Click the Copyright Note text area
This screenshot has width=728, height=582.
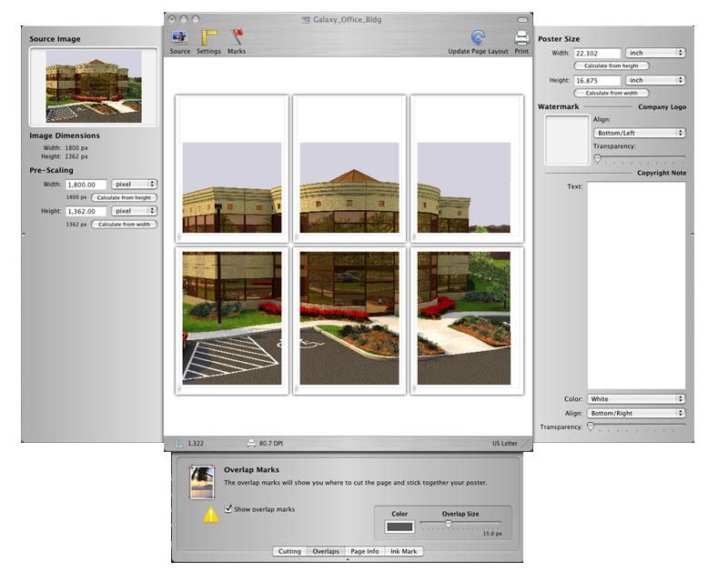click(x=636, y=286)
